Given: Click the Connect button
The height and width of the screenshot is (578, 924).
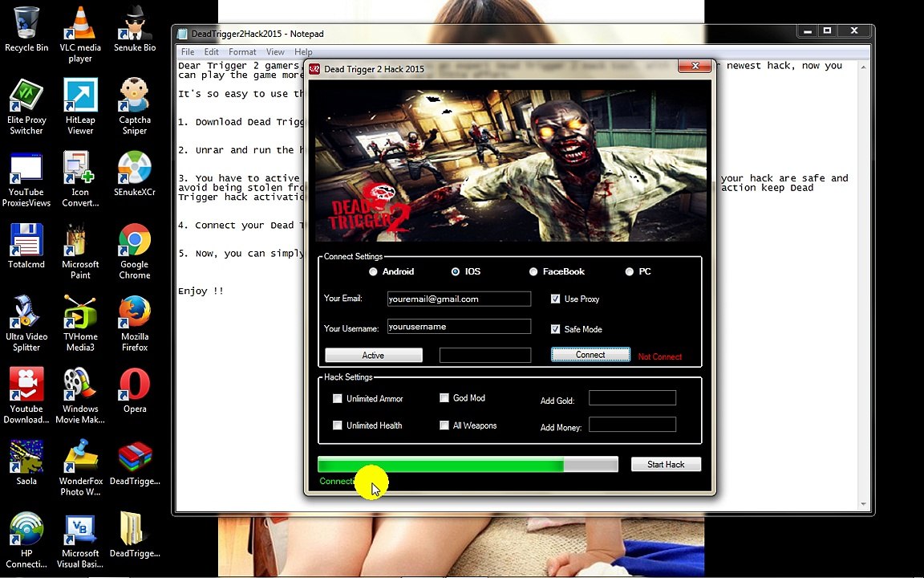Looking at the screenshot, I should [590, 355].
